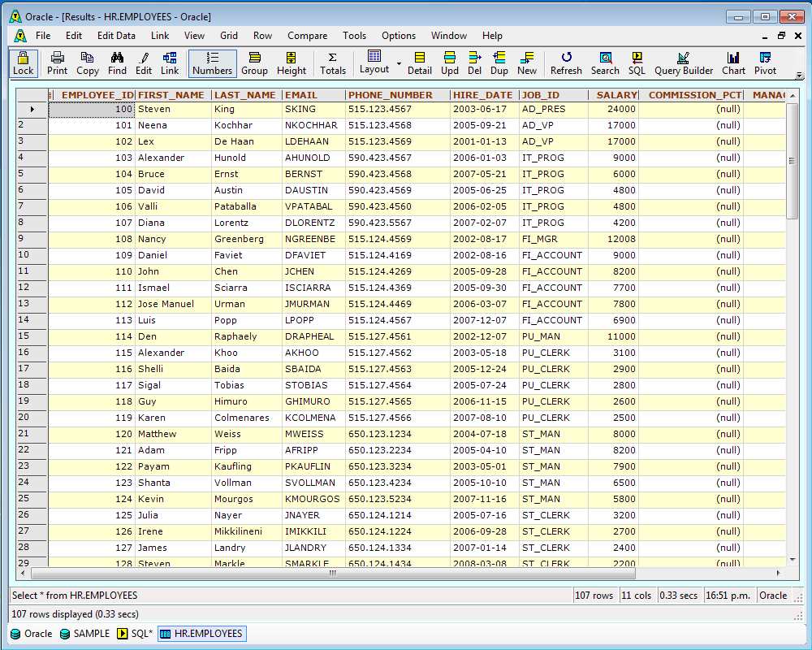Toggle row Numbers display
Viewport: 812px width, 650px height.
[x=212, y=63]
